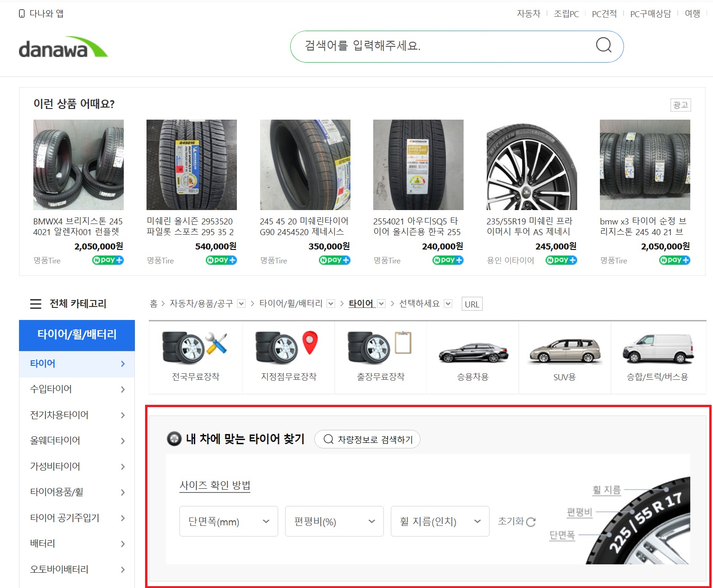Screen dimensions: 713x588
Task: Choose the SUV용 vehicle icon
Action: tap(565, 351)
